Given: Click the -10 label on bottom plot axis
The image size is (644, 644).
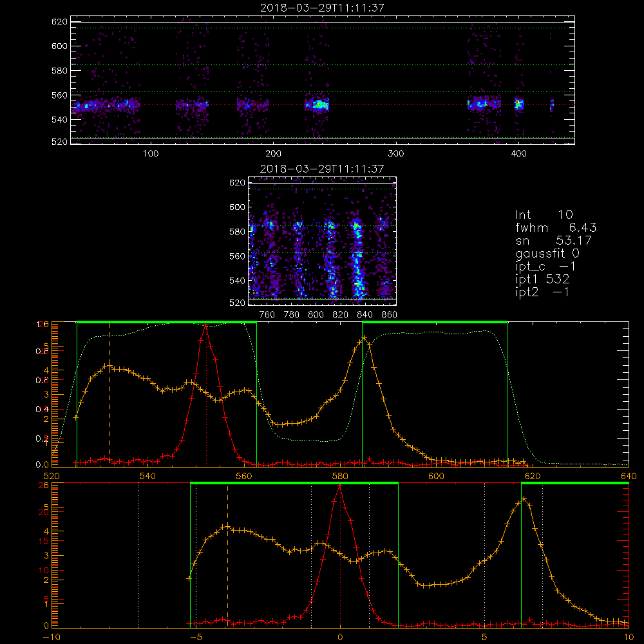Looking at the screenshot, I should (52, 637).
